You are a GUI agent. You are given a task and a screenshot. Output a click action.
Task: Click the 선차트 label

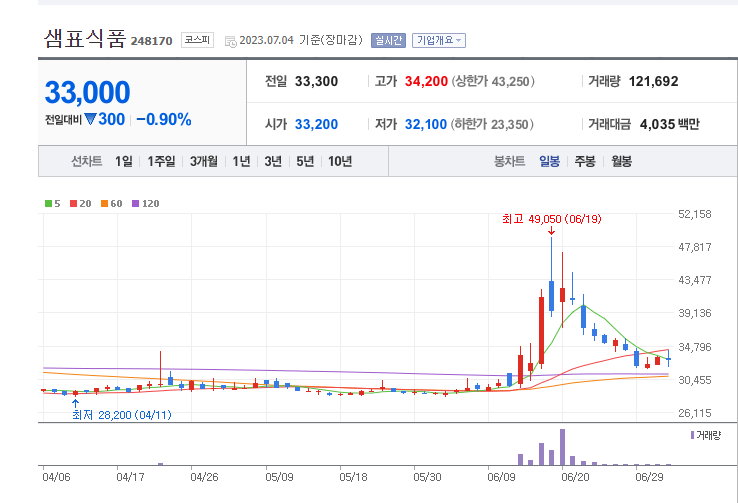pyautogui.click(x=86, y=161)
